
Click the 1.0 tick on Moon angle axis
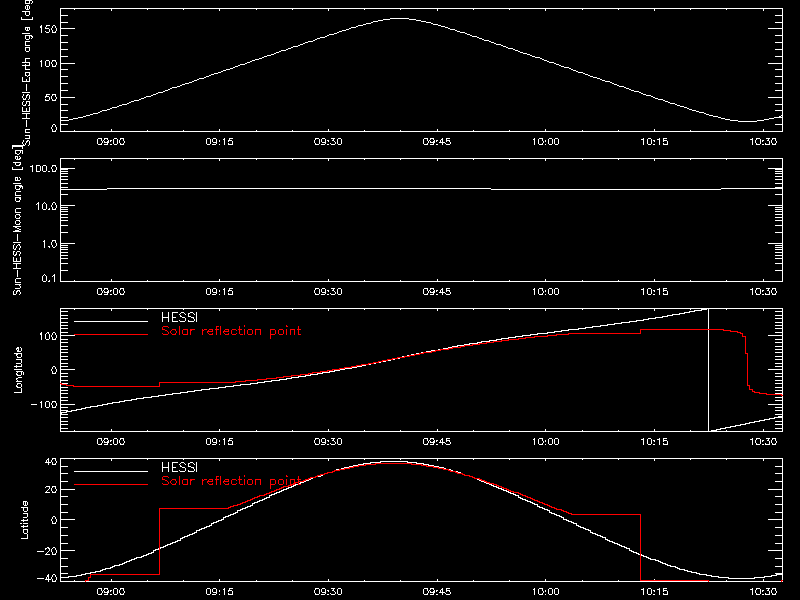pyautogui.click(x=49, y=244)
